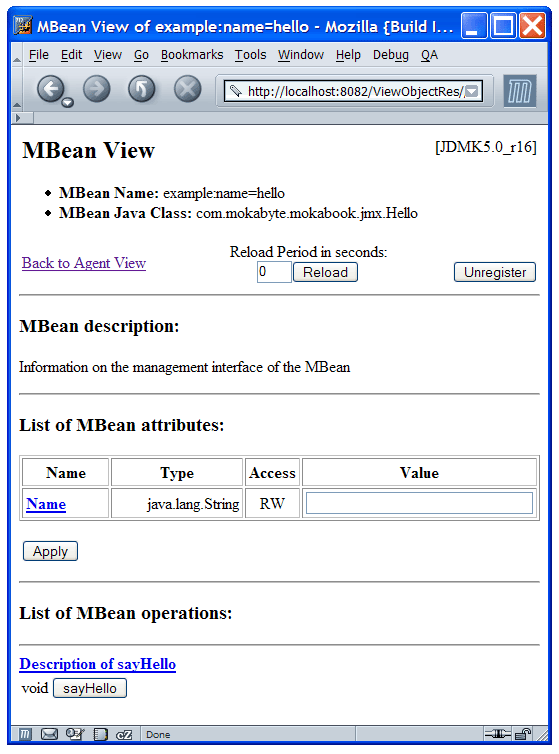The width and height of the screenshot is (559, 754).
Task: Open the Edit menu
Action: 71,55
